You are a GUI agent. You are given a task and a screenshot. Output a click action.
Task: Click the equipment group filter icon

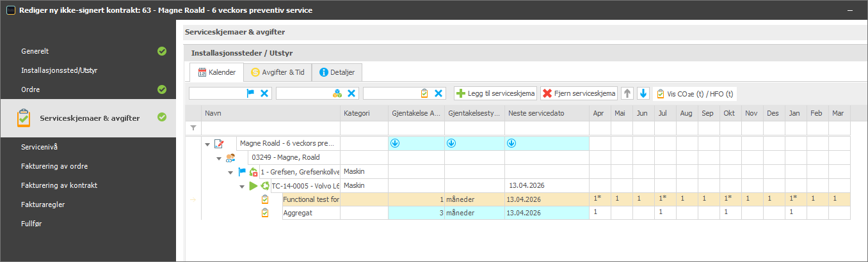(337, 93)
